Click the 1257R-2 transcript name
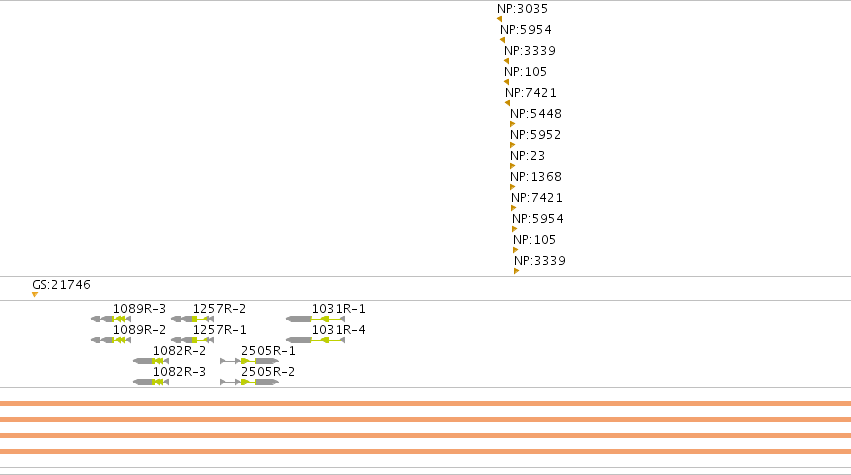Screen dimensions: 851x475 tap(219, 309)
